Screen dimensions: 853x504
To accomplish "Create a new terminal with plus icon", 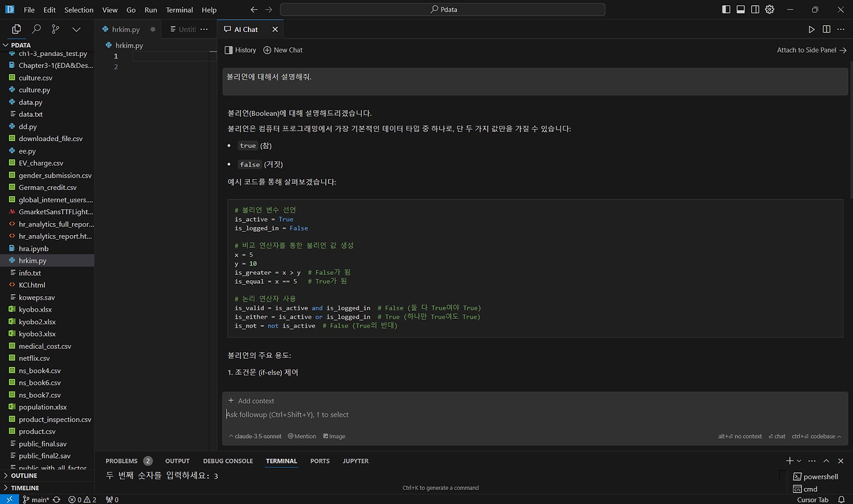I will (x=790, y=461).
